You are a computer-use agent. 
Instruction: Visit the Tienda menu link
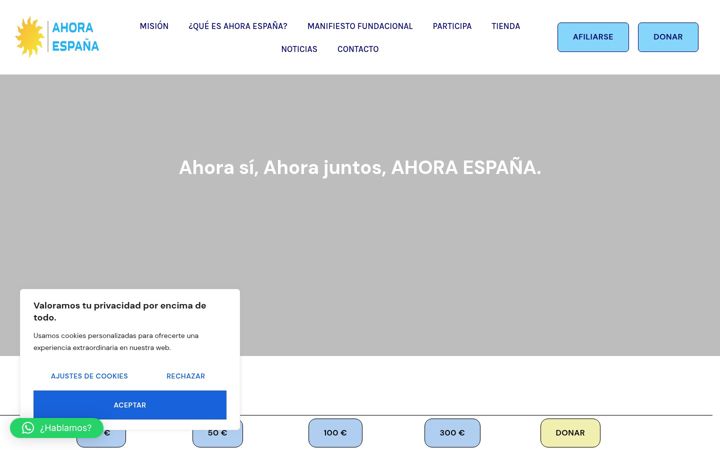tap(506, 26)
